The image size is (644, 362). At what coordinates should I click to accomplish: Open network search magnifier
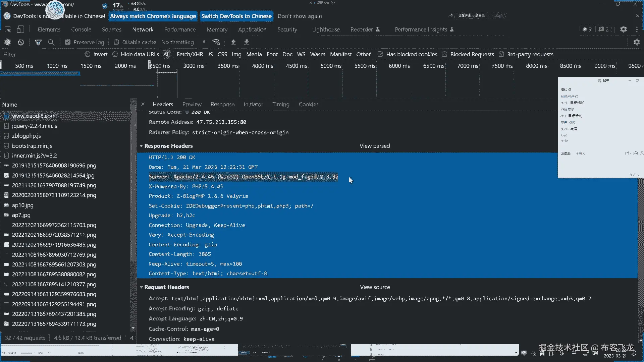51,42
